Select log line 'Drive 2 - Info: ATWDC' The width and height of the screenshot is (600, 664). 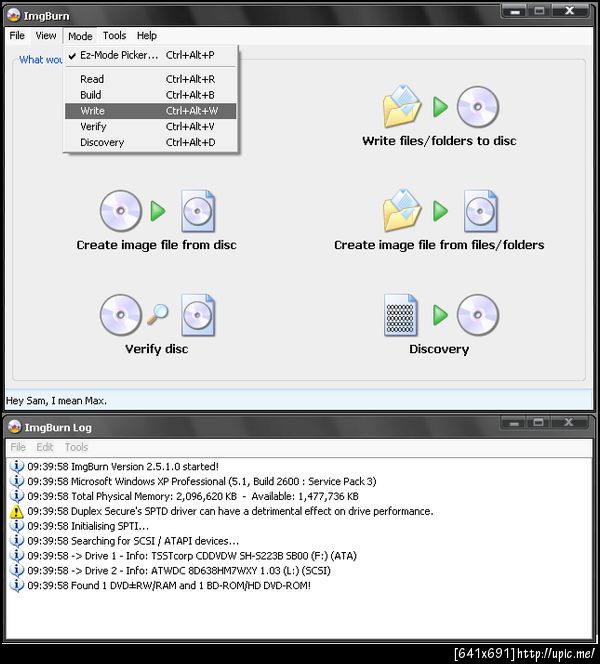[x=179, y=571]
